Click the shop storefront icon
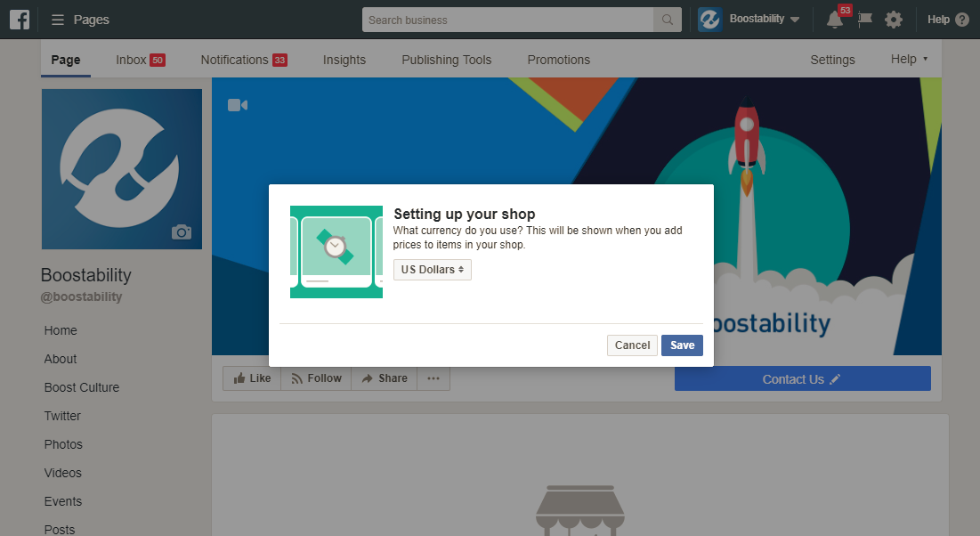The height and width of the screenshot is (536, 980). 580,510
